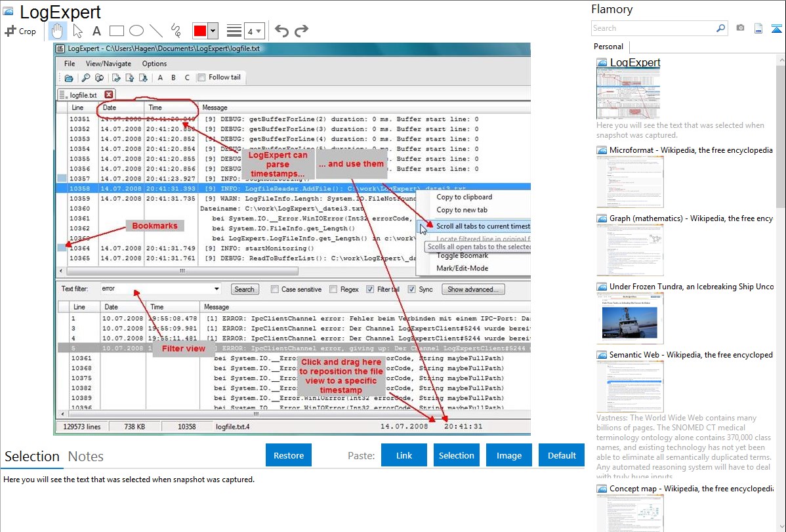Screen dimensions: 786x532
Task: Pick the rectangle drawing tool
Action: click(116, 31)
